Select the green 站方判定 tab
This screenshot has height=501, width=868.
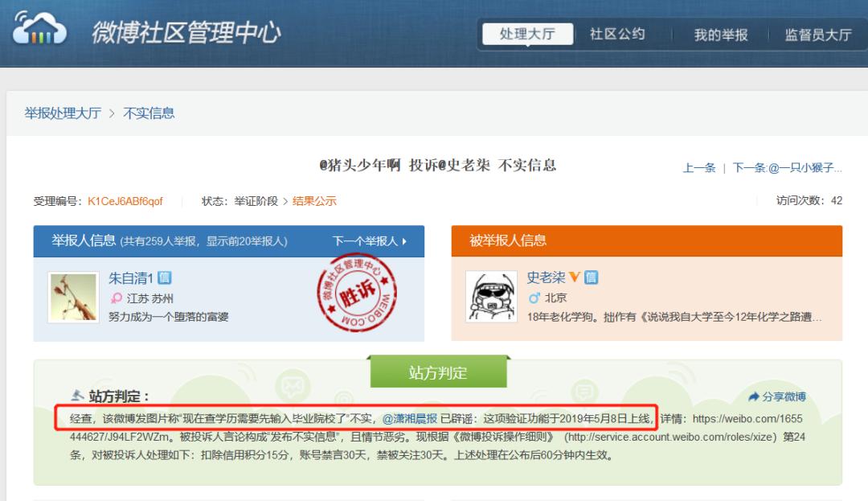point(438,372)
